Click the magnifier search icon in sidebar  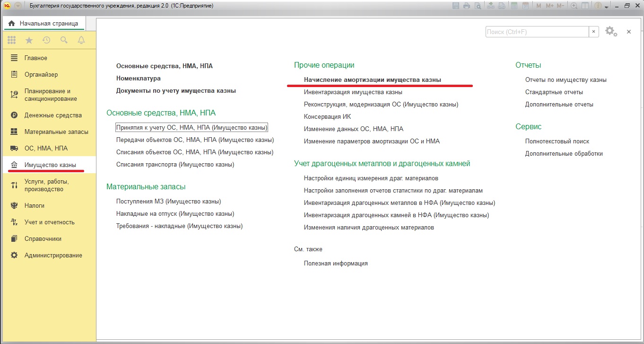[64, 40]
